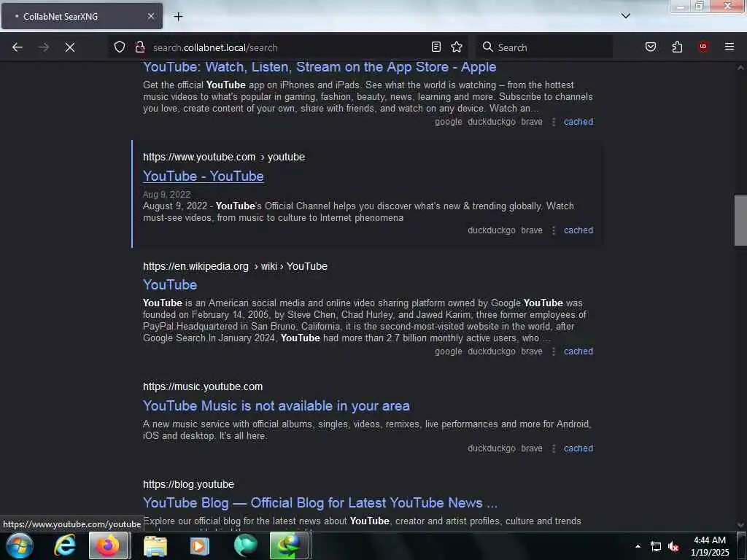Click the https://www.youtube.com › youtube URL text
This screenshot has height=560, width=747.
[224, 157]
